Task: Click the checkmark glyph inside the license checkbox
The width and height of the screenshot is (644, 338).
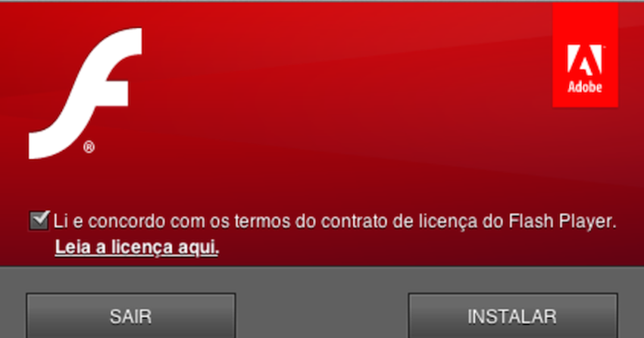Action: [40, 219]
